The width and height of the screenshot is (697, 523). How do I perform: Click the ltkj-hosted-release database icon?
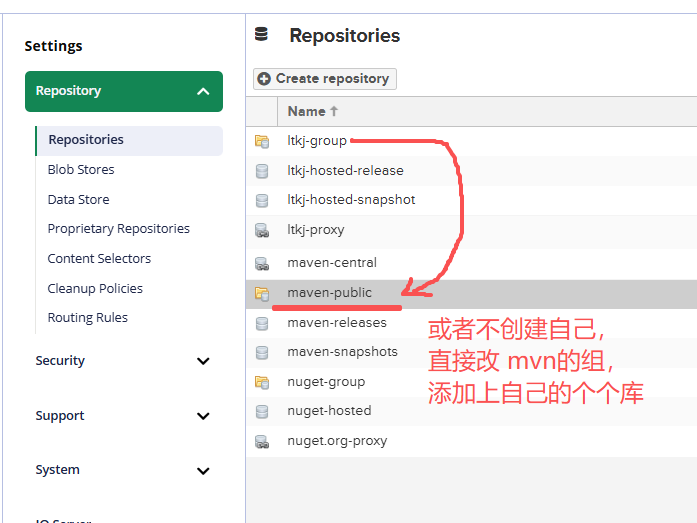pos(262,171)
